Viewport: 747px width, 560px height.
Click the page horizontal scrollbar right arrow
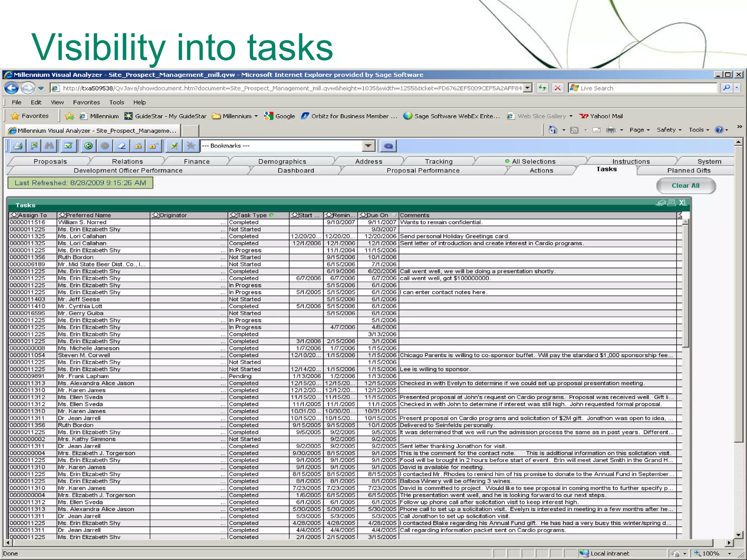pos(729,542)
